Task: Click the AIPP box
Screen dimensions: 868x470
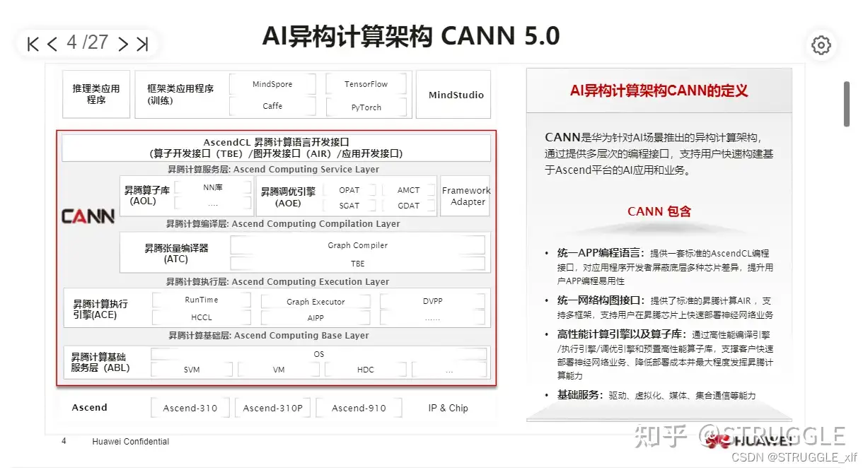Action: click(316, 318)
